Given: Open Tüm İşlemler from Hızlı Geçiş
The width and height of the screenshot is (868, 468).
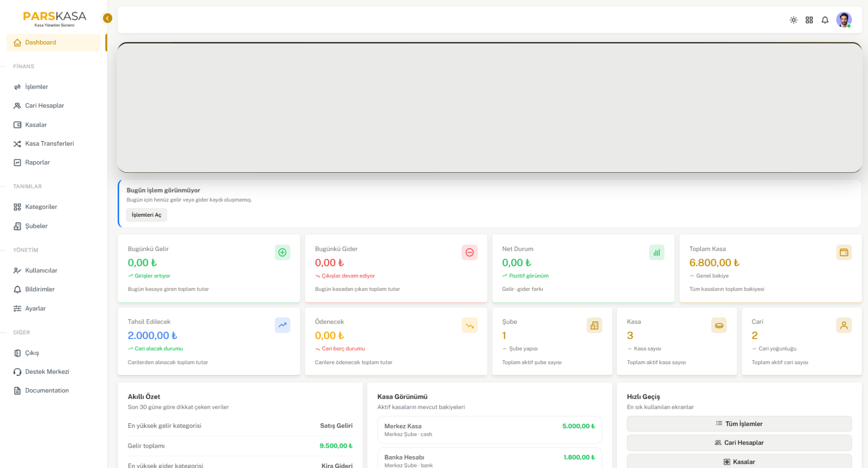Looking at the screenshot, I should pyautogui.click(x=739, y=424).
